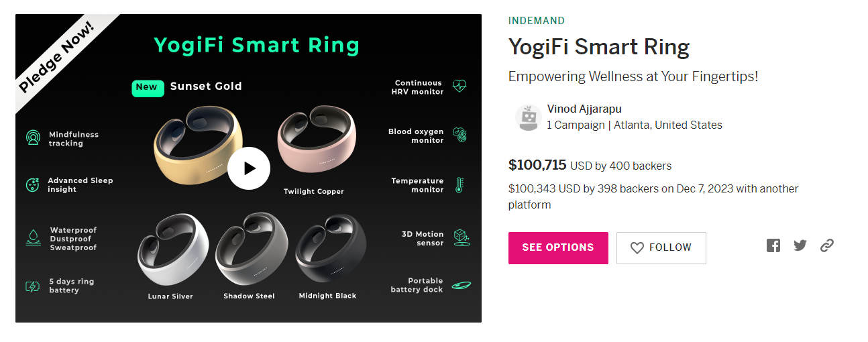Image resolution: width=868 pixels, height=342 pixels.
Task: Click the temperature thermometer icon
Action: pos(459,185)
